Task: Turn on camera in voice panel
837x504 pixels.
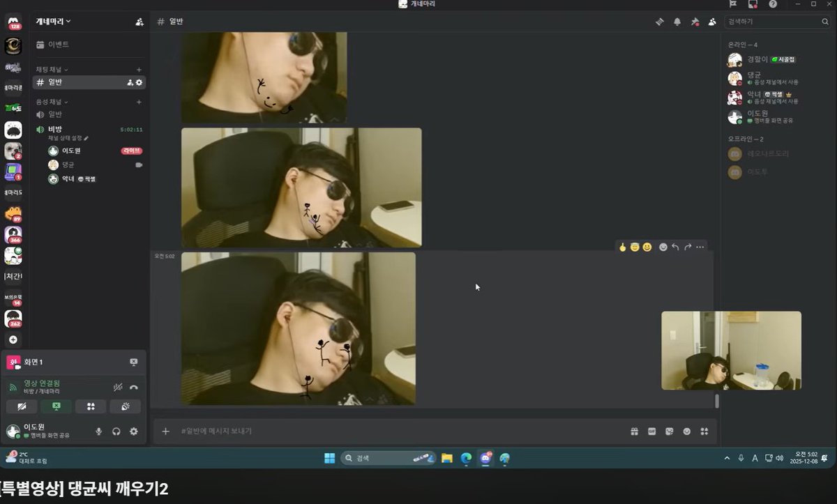Action: coord(22,406)
